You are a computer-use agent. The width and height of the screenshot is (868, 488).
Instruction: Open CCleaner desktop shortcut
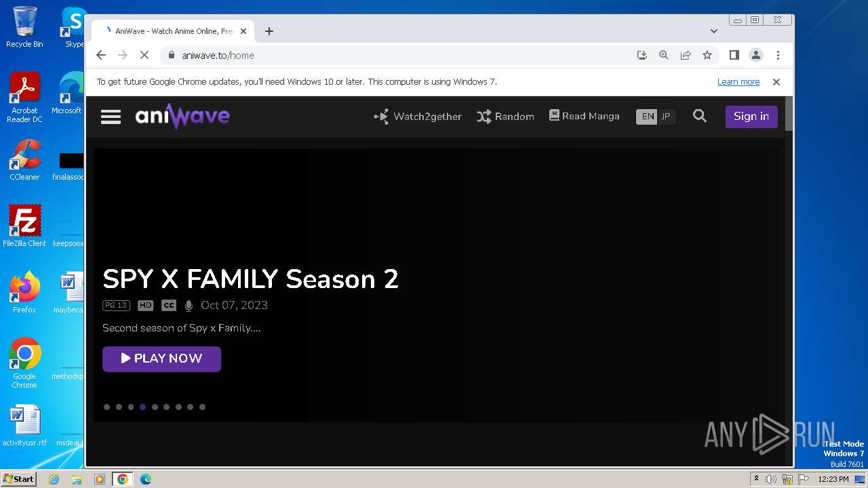[x=24, y=160]
